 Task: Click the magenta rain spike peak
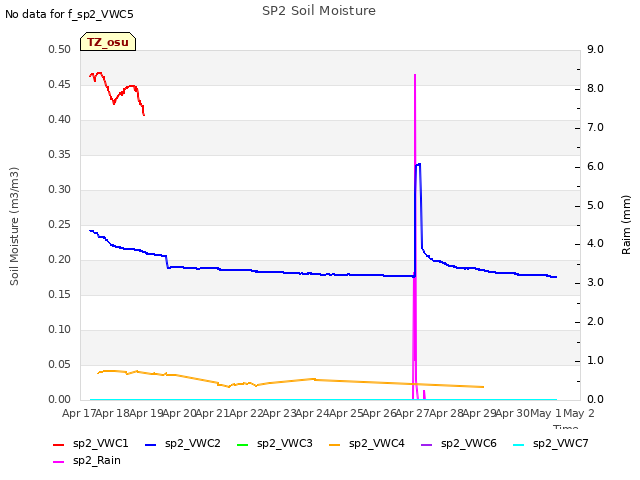[x=415, y=76]
